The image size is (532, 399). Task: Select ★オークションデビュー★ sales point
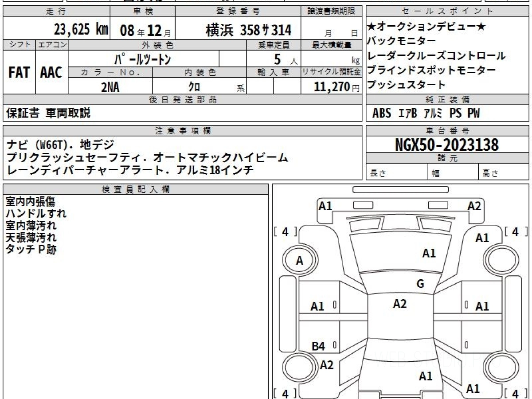point(426,27)
